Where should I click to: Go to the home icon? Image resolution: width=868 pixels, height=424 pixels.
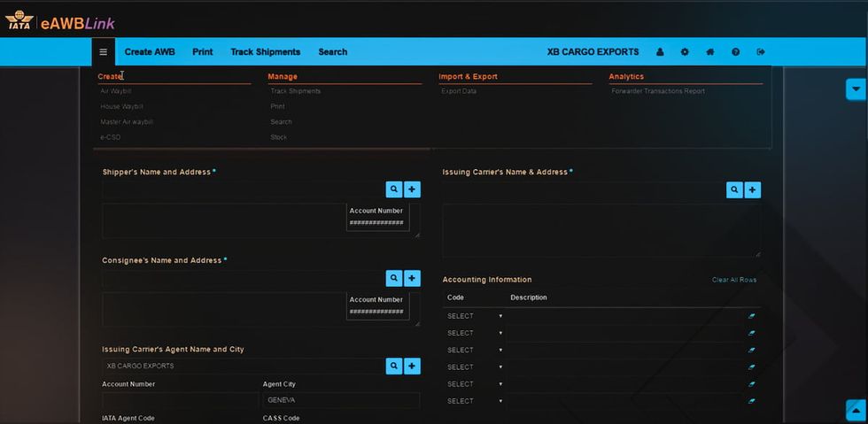[x=710, y=52]
